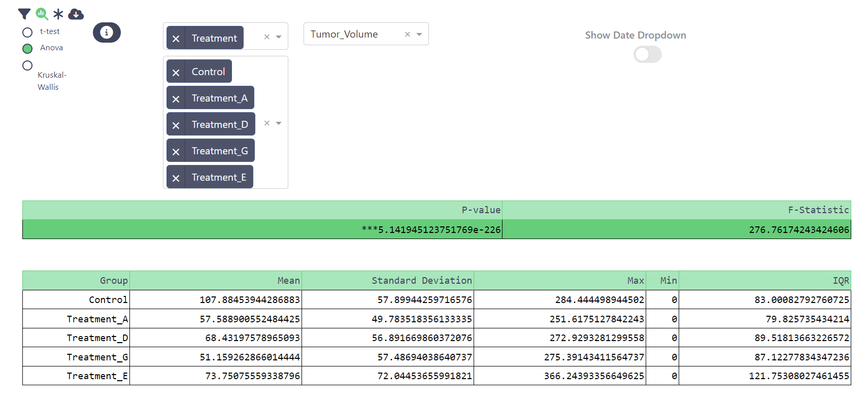Clear the Tumor_Volume selection

407,34
